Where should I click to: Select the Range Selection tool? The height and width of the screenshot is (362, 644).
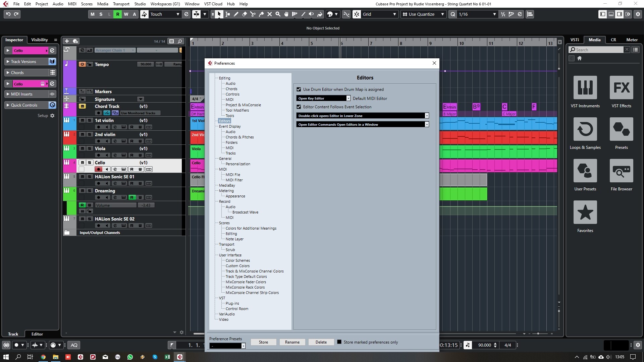228,14
